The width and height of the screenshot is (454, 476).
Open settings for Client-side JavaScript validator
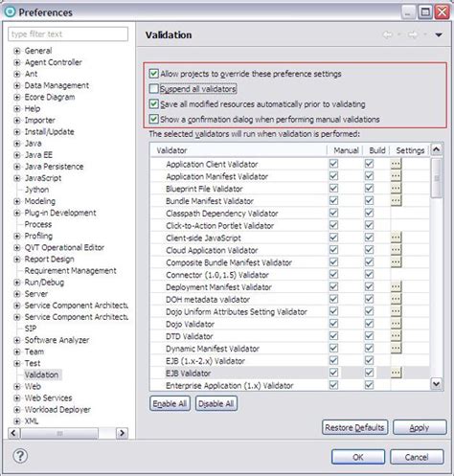(396, 238)
